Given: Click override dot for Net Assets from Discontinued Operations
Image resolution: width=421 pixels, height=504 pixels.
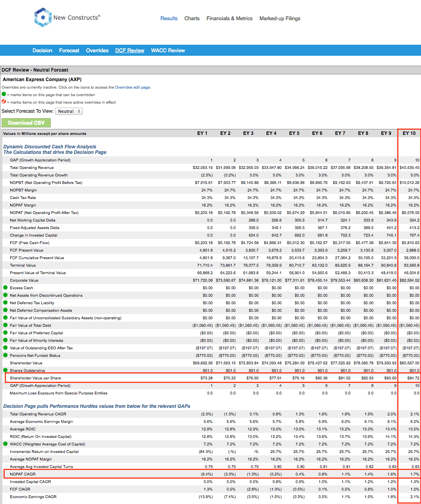Looking at the screenshot, I should (6, 295).
